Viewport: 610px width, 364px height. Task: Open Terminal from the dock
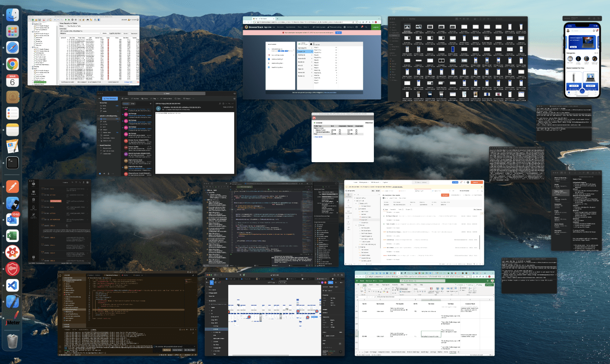[12, 163]
